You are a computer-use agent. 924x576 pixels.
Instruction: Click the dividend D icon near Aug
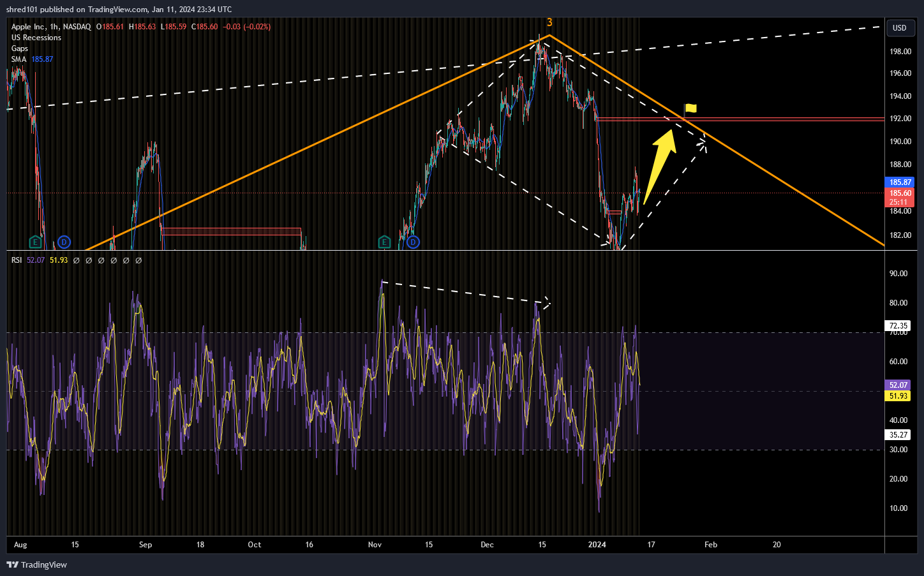64,242
